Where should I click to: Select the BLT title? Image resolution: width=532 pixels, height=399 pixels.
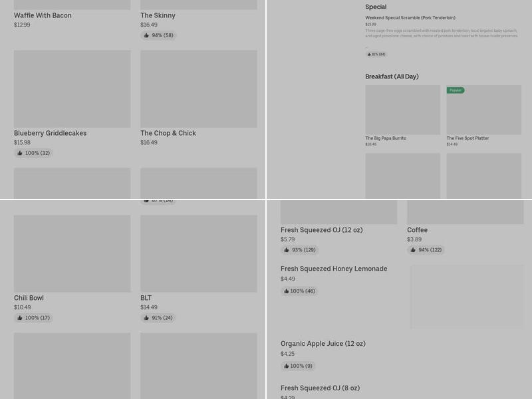pyautogui.click(x=146, y=298)
